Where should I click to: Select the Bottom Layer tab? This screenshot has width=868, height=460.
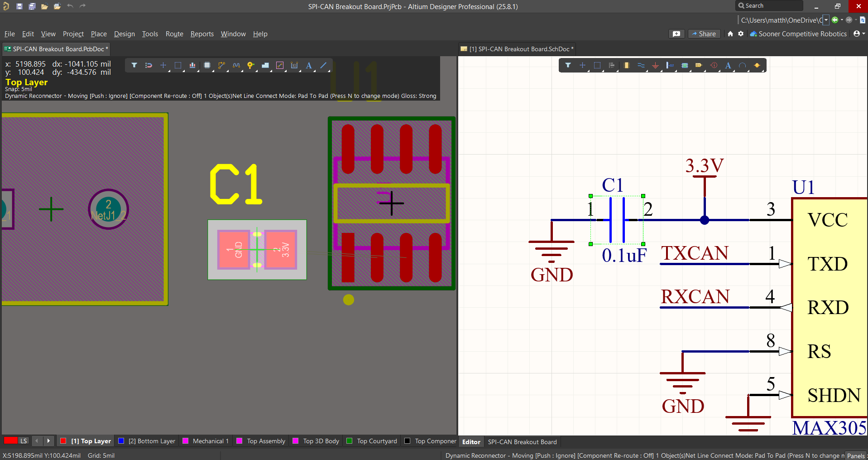point(147,441)
